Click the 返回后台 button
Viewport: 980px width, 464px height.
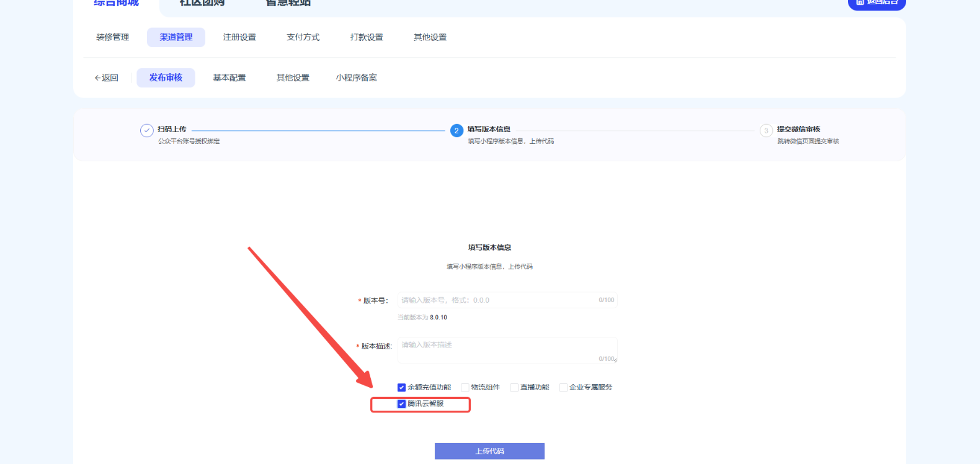click(x=876, y=3)
